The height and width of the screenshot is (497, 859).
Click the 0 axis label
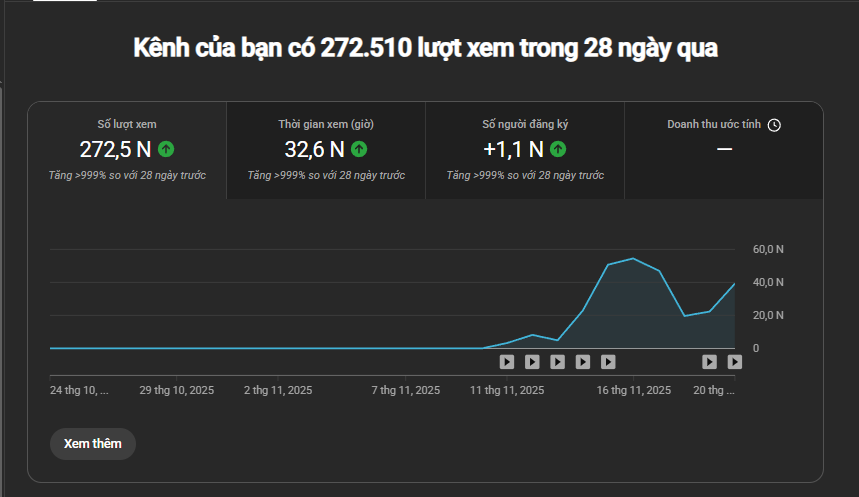coord(756,349)
